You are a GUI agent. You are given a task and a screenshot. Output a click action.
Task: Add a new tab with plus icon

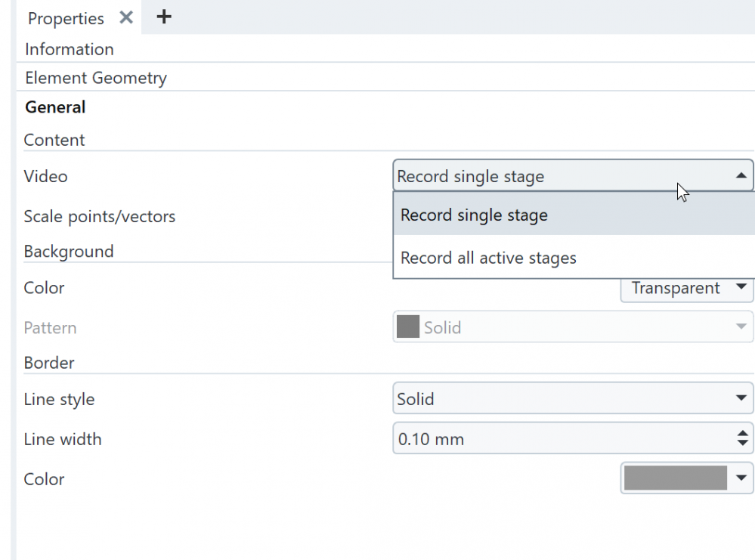(x=163, y=17)
